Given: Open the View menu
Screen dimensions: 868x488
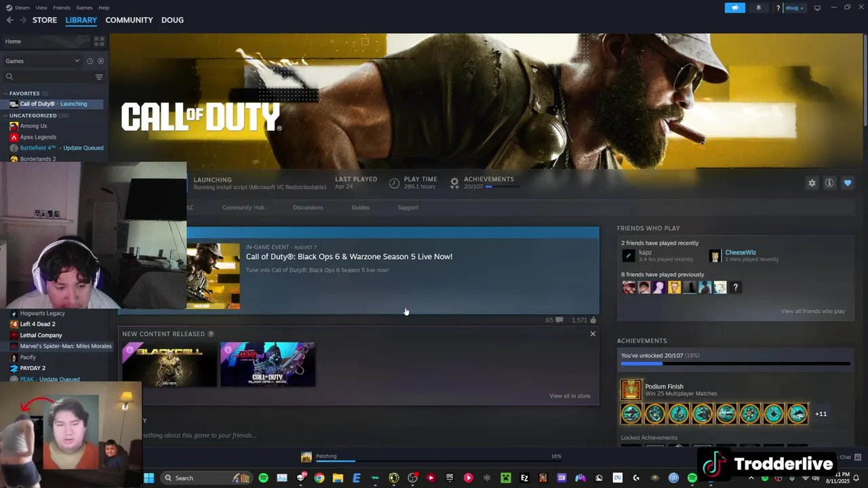Looking at the screenshot, I should click(x=41, y=7).
